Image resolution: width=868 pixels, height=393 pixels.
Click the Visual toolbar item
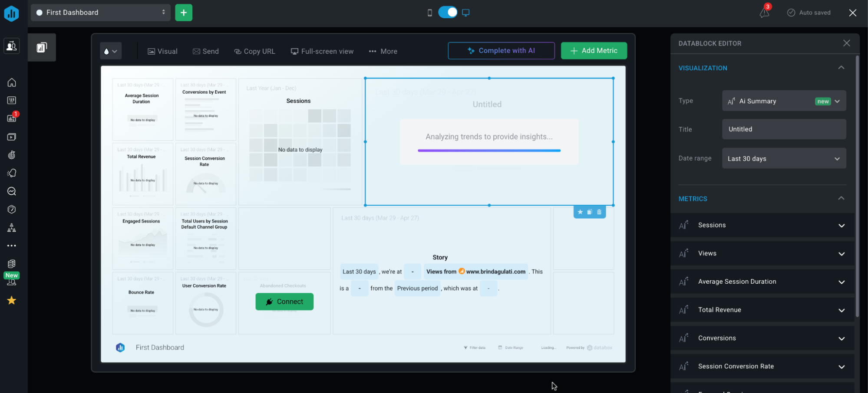(x=162, y=51)
